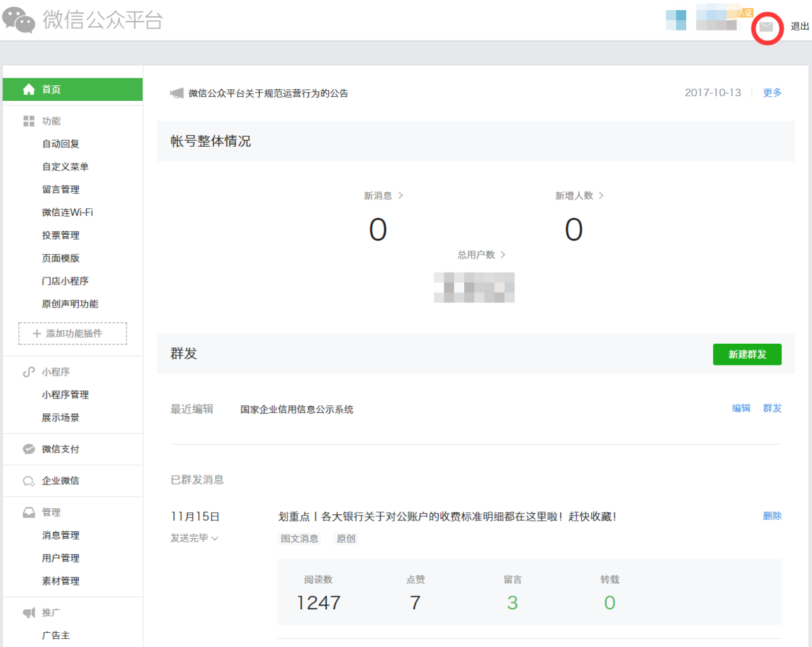Open 原创声明功能 in the sidebar
The image size is (812, 647).
pos(70,304)
